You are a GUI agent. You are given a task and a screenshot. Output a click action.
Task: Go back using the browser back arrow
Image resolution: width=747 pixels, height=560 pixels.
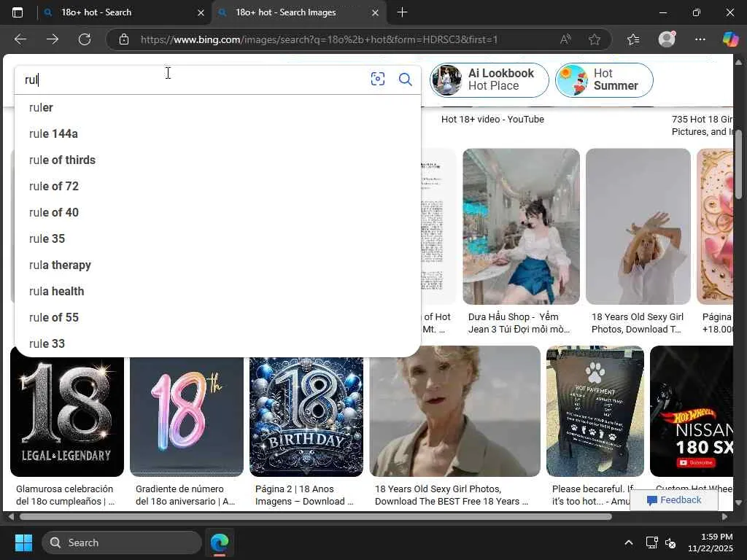[20, 39]
